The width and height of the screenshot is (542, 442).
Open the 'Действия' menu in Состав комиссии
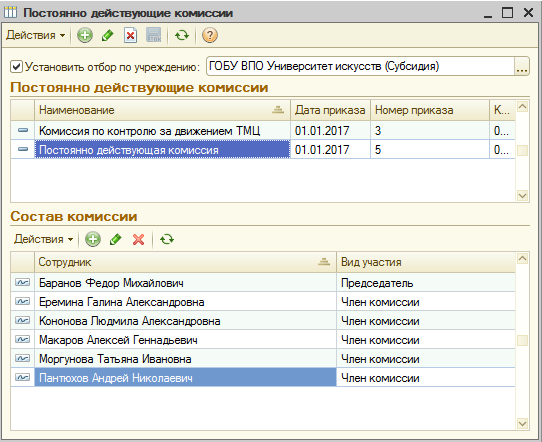[x=44, y=239]
